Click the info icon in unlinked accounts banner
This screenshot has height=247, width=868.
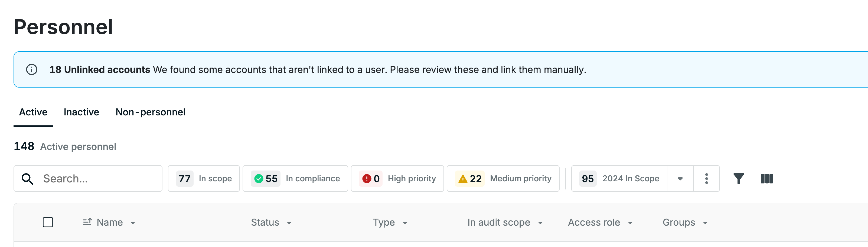tap(32, 70)
